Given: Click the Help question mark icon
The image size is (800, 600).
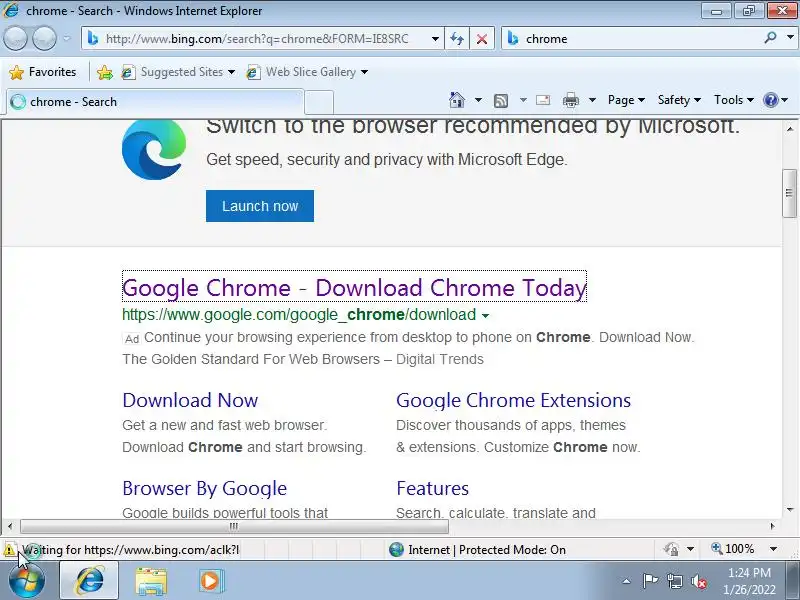Looking at the screenshot, I should pyautogui.click(x=770, y=100).
